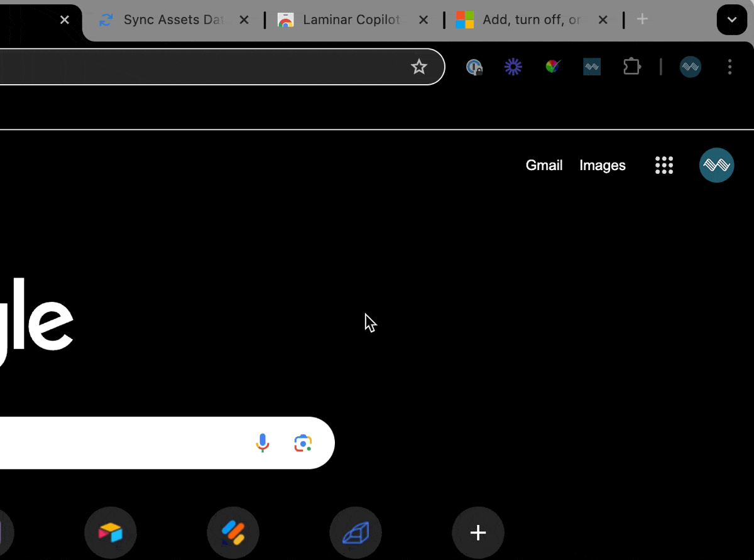This screenshot has width=754, height=560.
Task: Open Google account avatar on page
Action: click(717, 165)
